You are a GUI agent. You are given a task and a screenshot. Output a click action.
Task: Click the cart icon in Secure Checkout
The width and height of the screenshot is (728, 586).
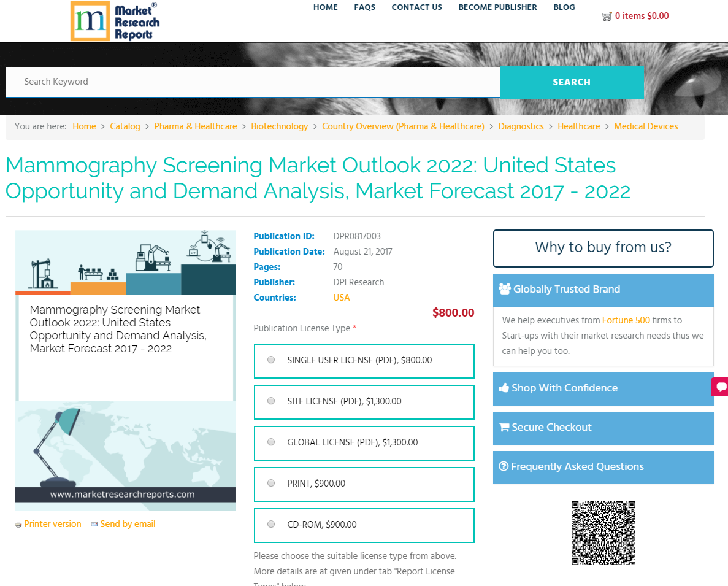[504, 427]
